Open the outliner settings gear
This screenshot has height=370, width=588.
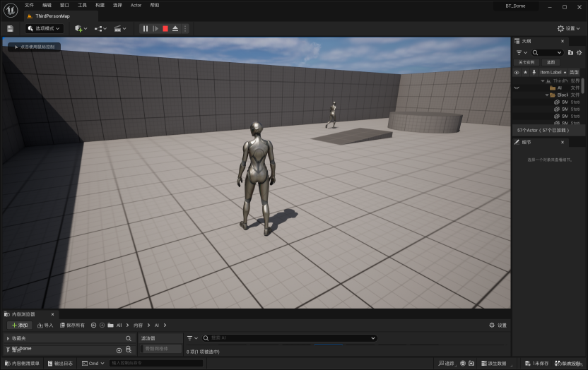(579, 52)
